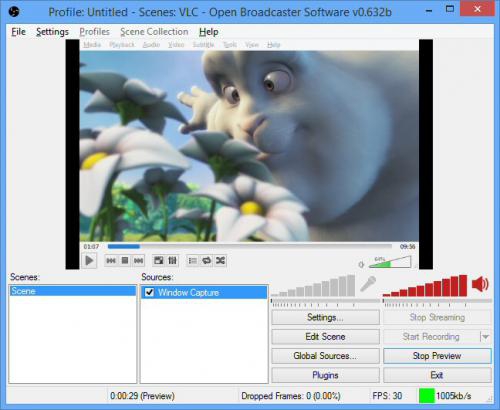Open VLC Subtitle menu in preview
500x410 pixels.
203,45
